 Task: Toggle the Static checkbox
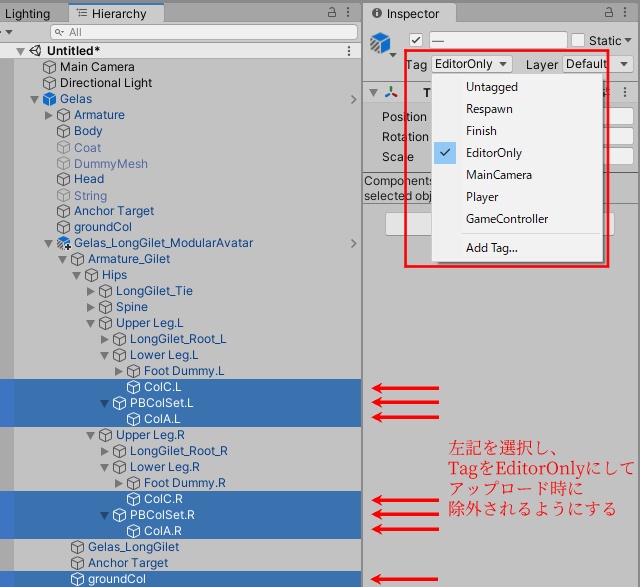click(578, 40)
